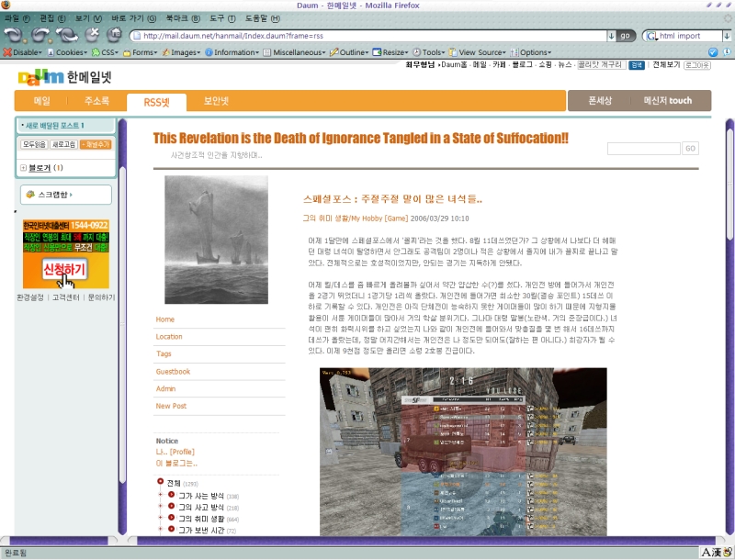Open the Resize developer menu
The width and height of the screenshot is (735, 560).
tap(390, 52)
